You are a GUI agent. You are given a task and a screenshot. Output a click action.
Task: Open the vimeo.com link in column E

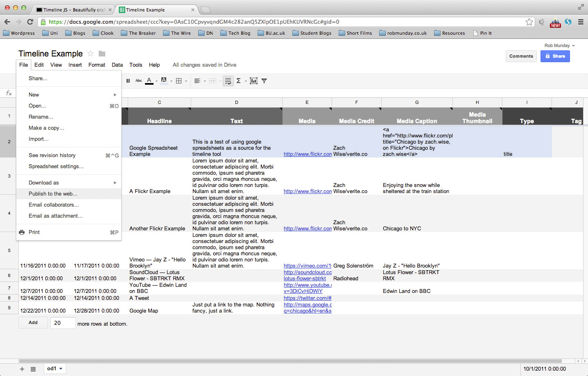(x=308, y=266)
